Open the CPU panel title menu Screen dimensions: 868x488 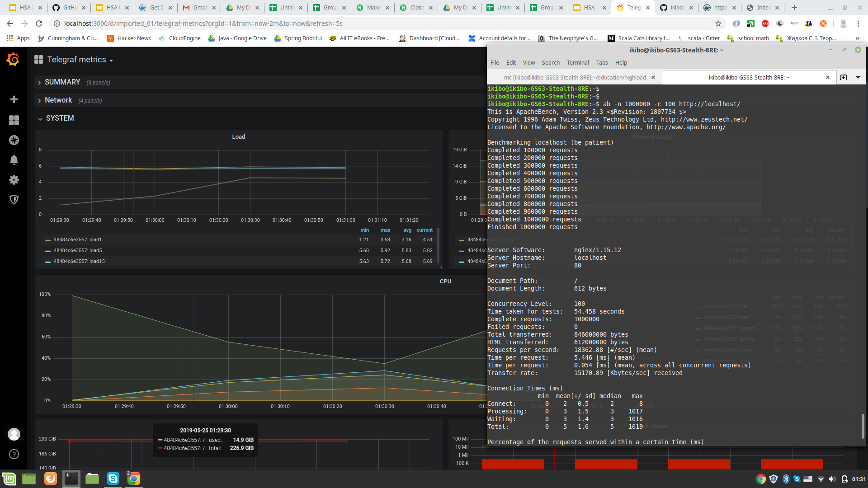pyautogui.click(x=445, y=282)
